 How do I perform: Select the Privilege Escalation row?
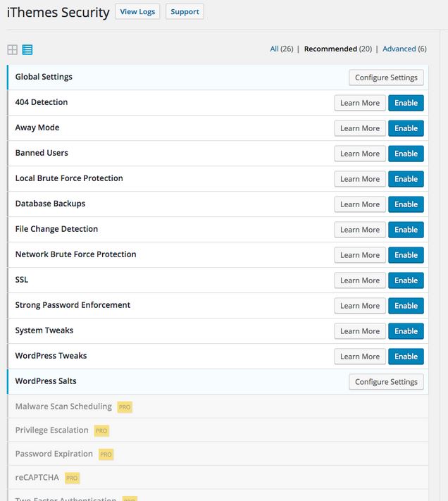pyautogui.click(x=218, y=430)
